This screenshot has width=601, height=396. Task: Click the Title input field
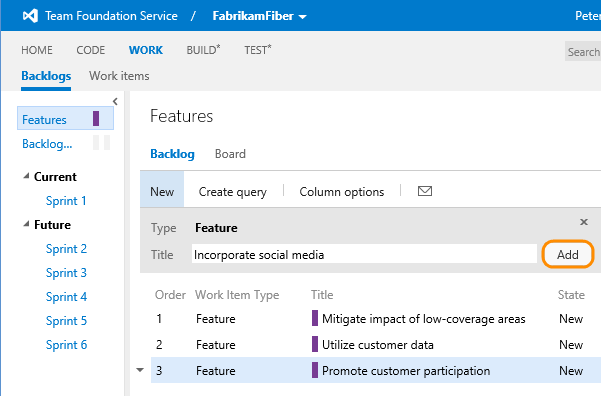click(364, 254)
